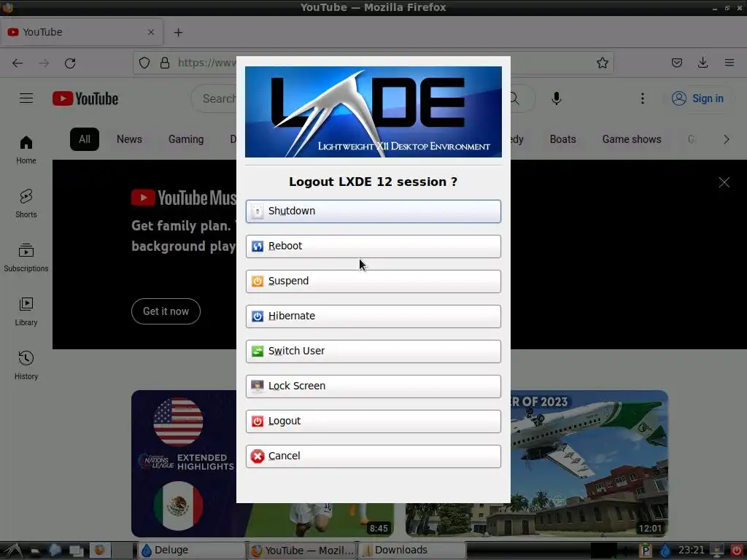Click Firefox forward arrow
Image resolution: width=747 pixels, height=560 pixels.
(x=44, y=63)
